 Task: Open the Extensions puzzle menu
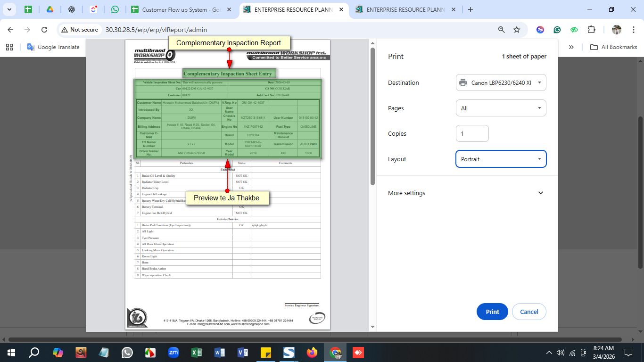591,30
